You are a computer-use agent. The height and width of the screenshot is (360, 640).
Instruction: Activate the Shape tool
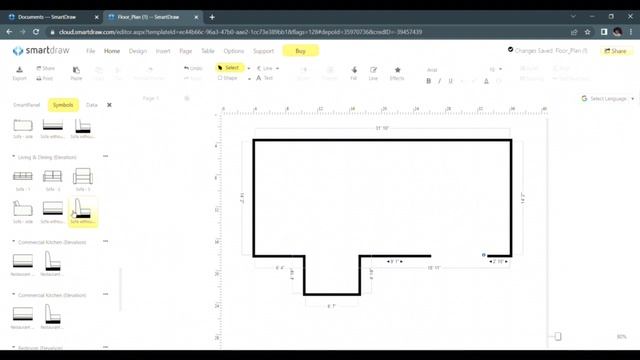tap(228, 78)
